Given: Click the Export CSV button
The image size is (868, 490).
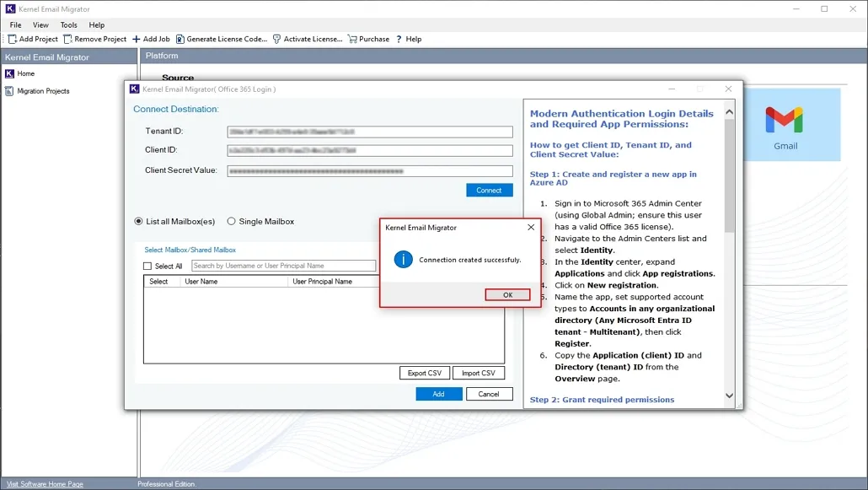Looking at the screenshot, I should tap(424, 372).
